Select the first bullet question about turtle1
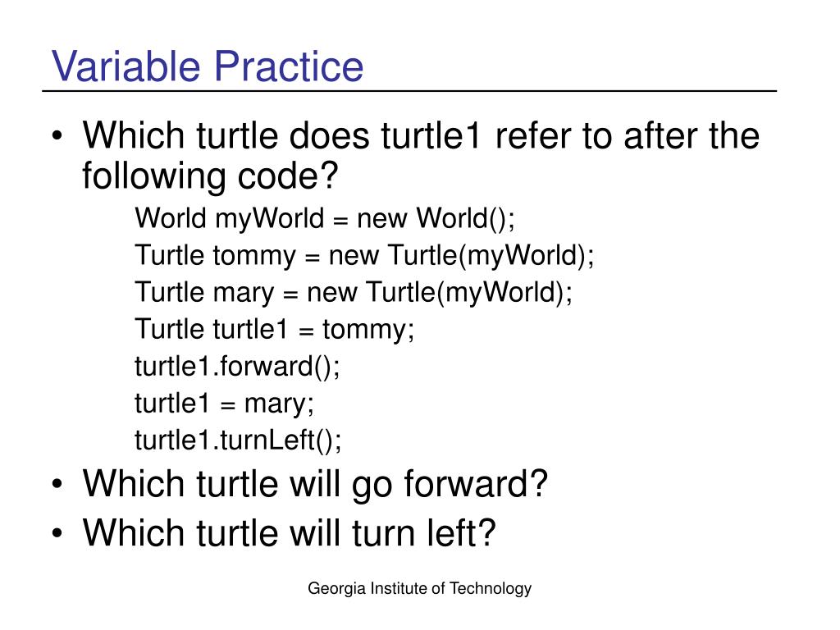Image resolution: width=840 pixels, height=630 pixels. 421,155
